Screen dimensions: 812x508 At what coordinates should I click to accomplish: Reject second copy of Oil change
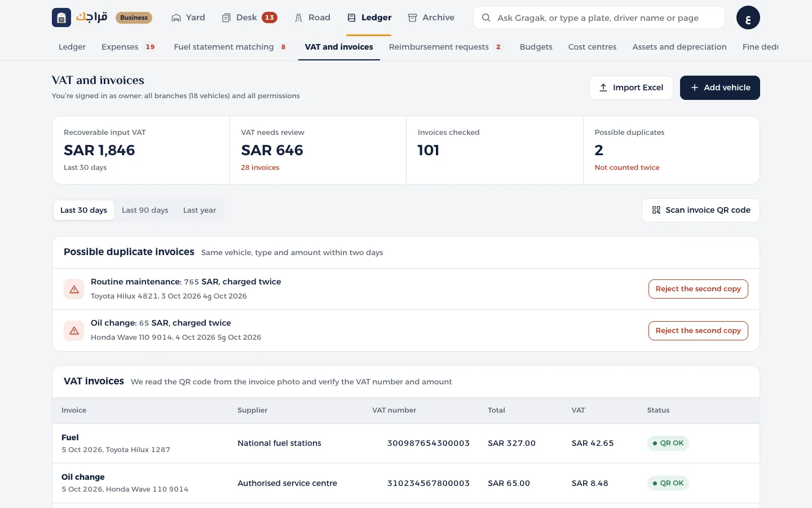click(x=698, y=331)
